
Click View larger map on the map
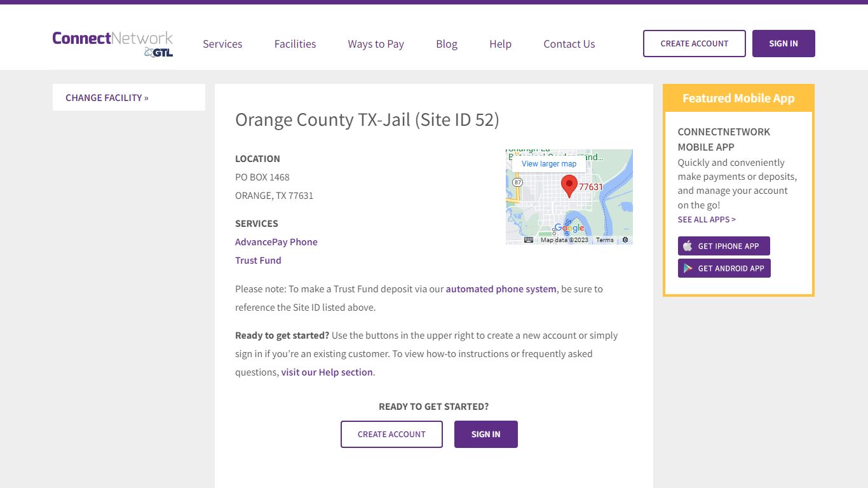coord(549,163)
